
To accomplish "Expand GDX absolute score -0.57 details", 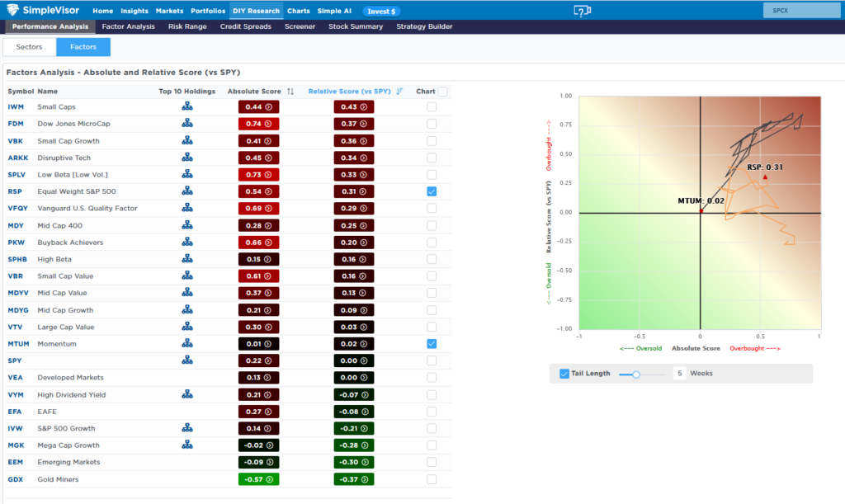I will tap(270, 479).
